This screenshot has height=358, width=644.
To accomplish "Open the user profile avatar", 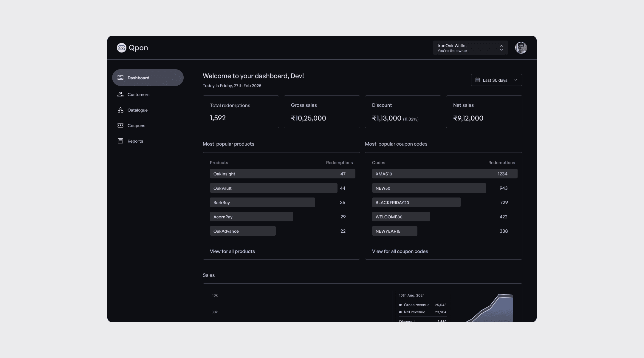I will tap(521, 48).
